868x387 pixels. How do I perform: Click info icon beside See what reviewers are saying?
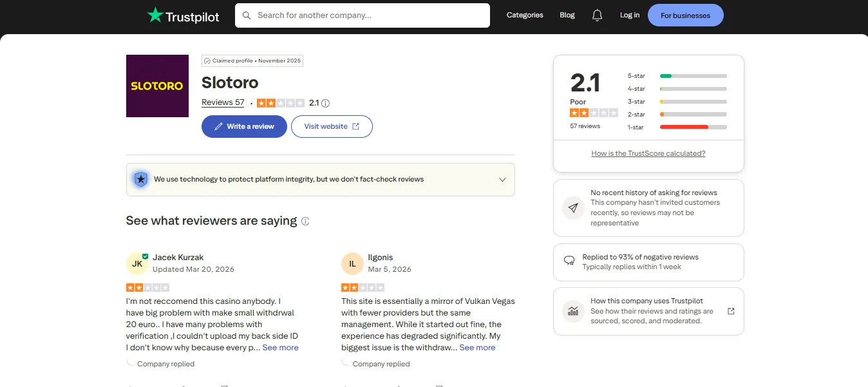click(x=305, y=221)
